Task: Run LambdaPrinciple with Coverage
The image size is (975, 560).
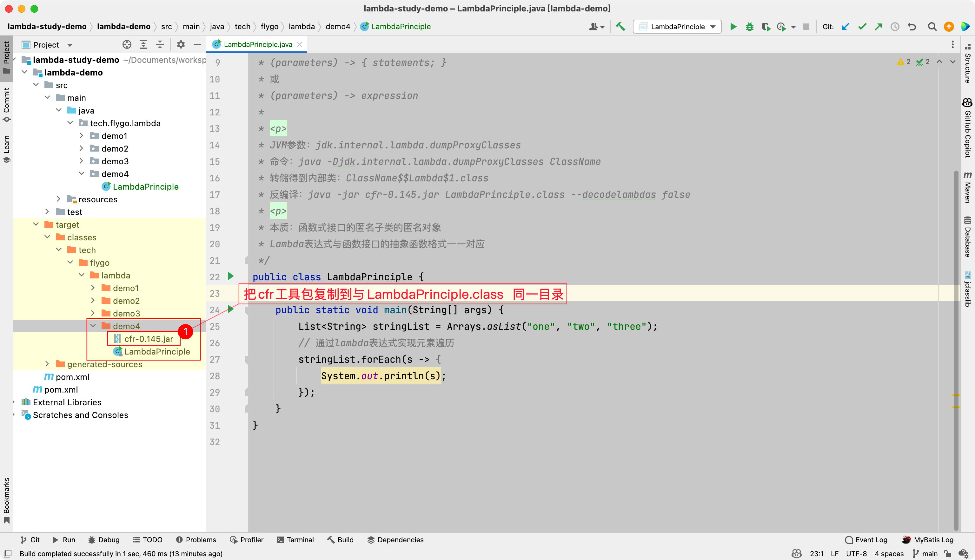Action: (766, 27)
